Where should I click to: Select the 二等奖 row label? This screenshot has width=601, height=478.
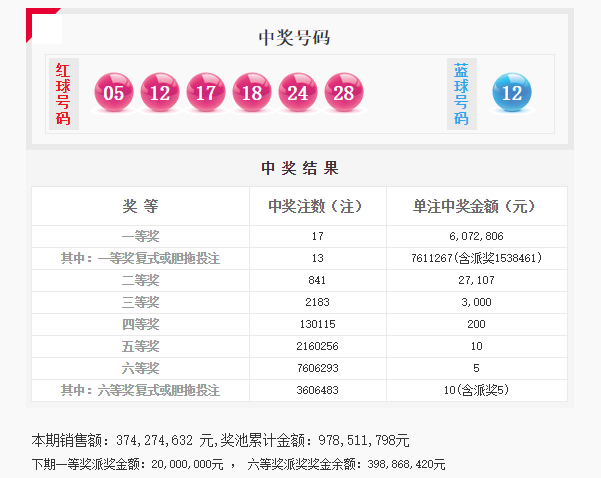(140, 280)
